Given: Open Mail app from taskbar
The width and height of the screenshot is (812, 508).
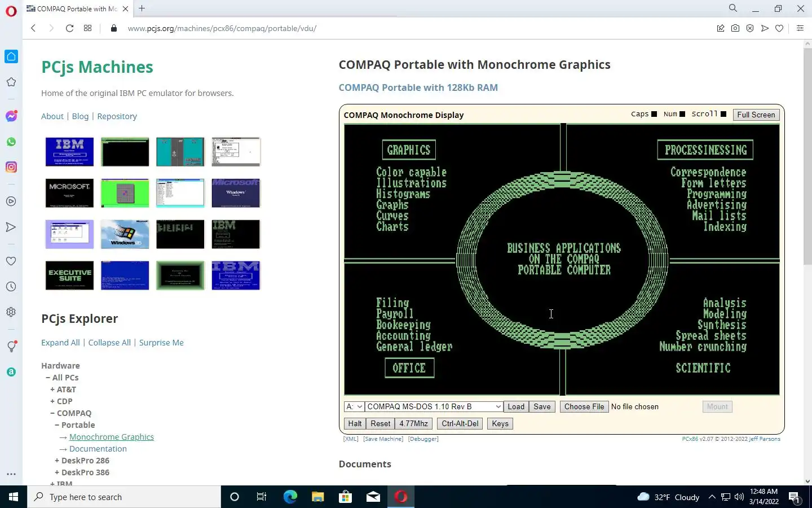Looking at the screenshot, I should (x=373, y=497).
